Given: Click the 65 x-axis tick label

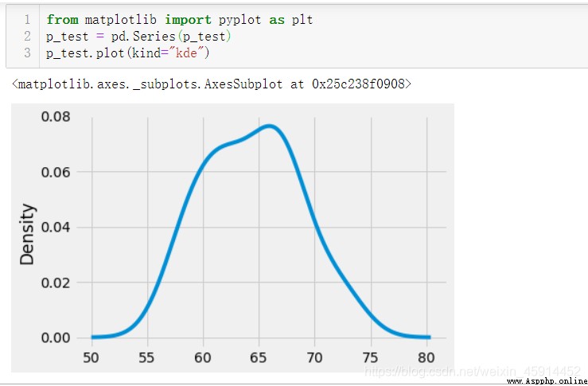Looking at the screenshot, I should click(x=259, y=358).
